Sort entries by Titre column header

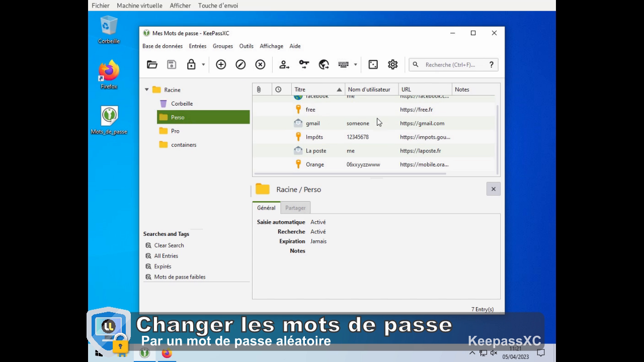(x=318, y=89)
